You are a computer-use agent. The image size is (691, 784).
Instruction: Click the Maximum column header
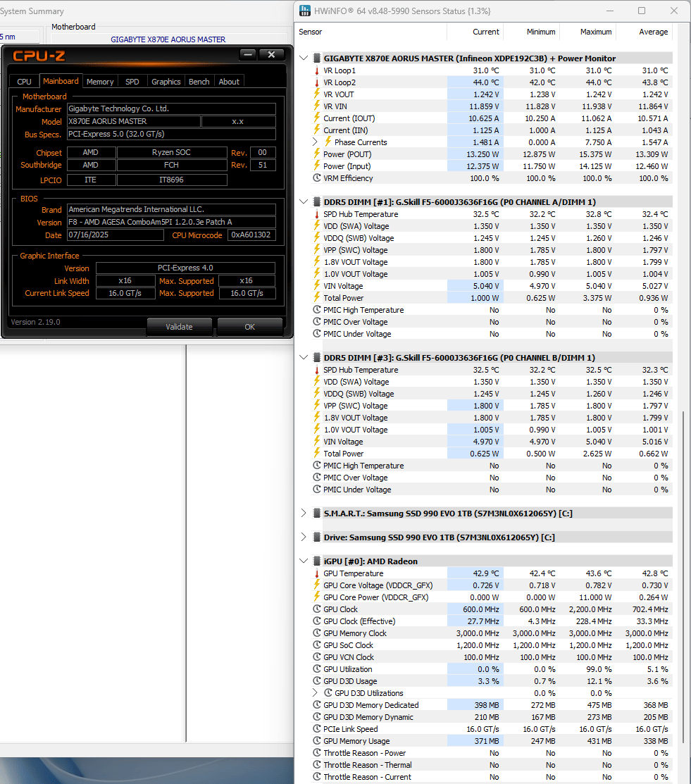tap(587, 32)
